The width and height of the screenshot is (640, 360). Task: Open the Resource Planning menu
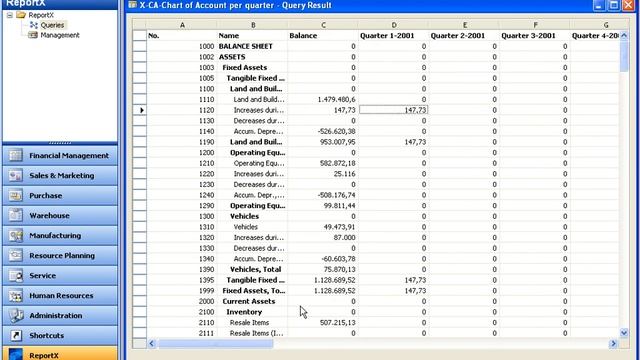[60, 256]
